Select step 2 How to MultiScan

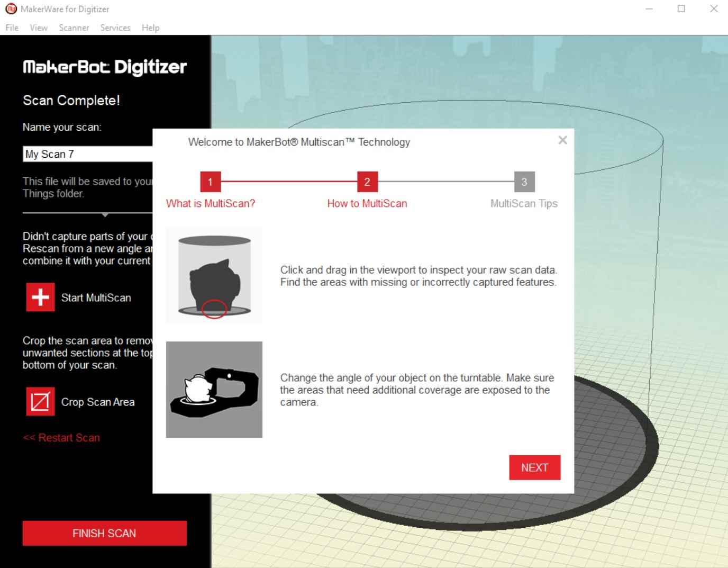pos(367,182)
